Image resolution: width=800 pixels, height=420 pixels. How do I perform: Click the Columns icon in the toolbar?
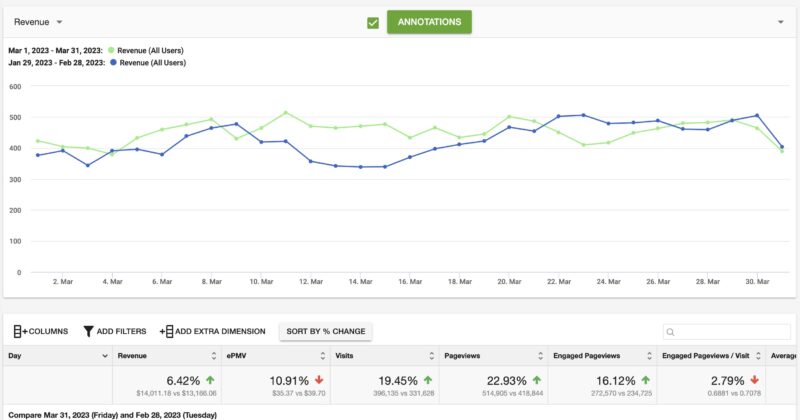pos(20,331)
